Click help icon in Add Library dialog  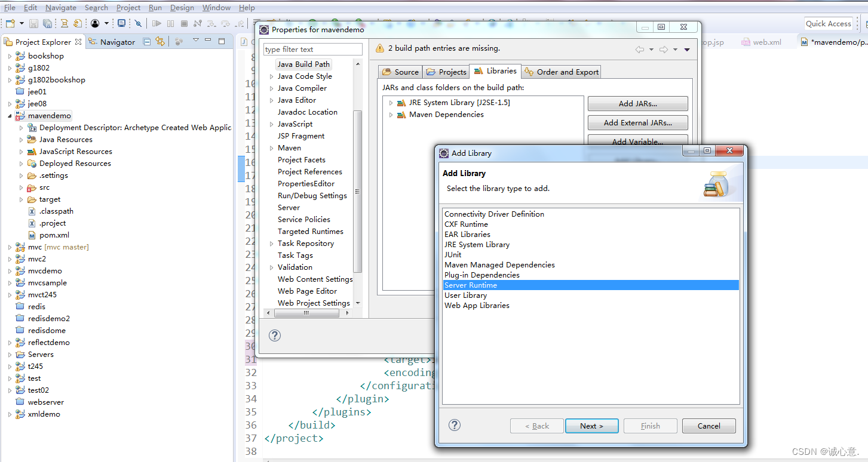455,425
